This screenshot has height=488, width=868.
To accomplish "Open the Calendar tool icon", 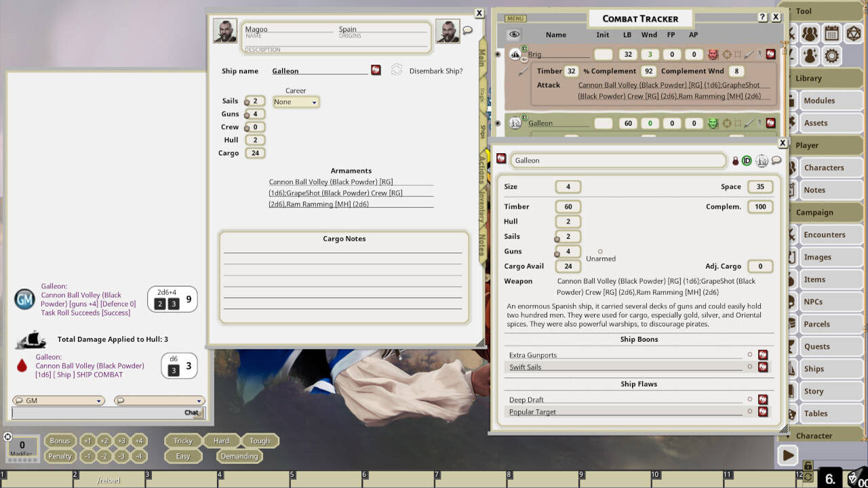I will (x=831, y=33).
